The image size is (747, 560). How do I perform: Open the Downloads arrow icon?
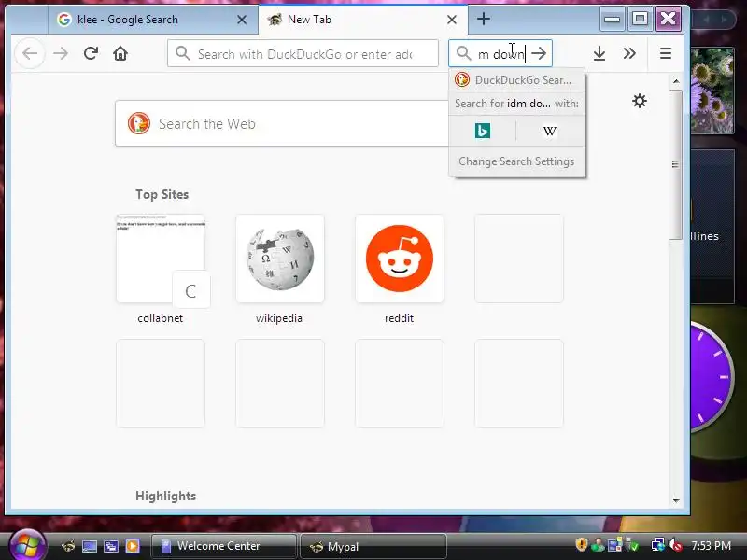pos(599,53)
